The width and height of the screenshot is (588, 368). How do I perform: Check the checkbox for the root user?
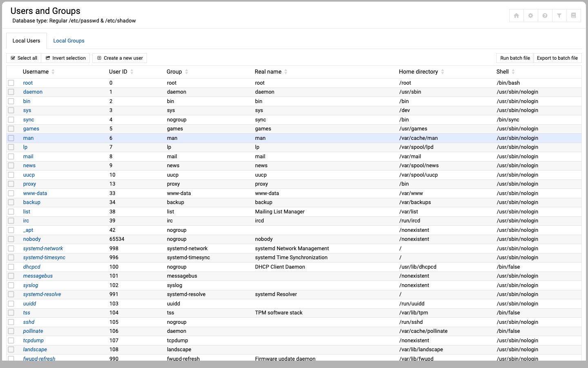point(11,83)
